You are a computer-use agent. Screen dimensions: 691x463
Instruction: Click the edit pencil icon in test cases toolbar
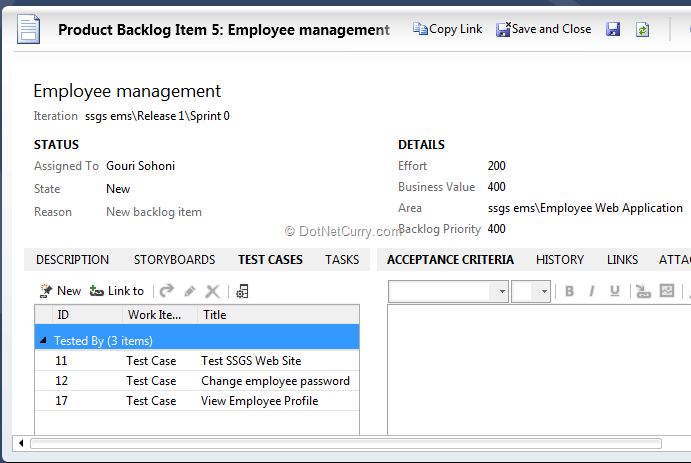click(190, 291)
